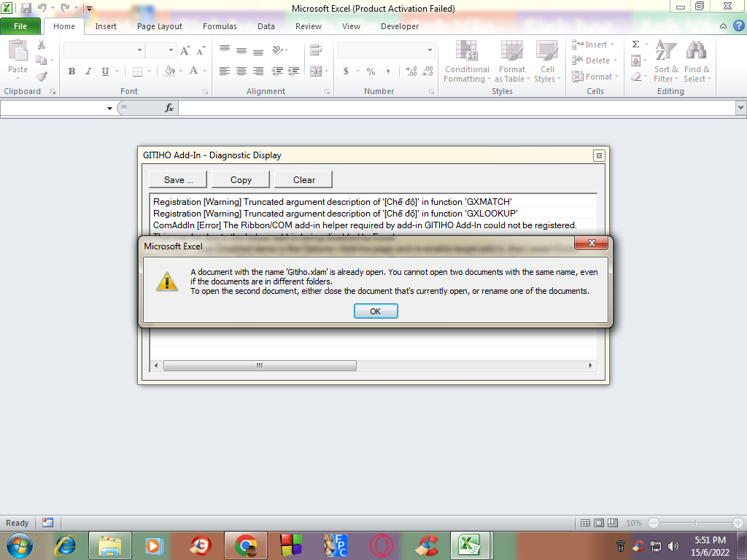Open the font name dropdown
747x560 pixels.
139,50
